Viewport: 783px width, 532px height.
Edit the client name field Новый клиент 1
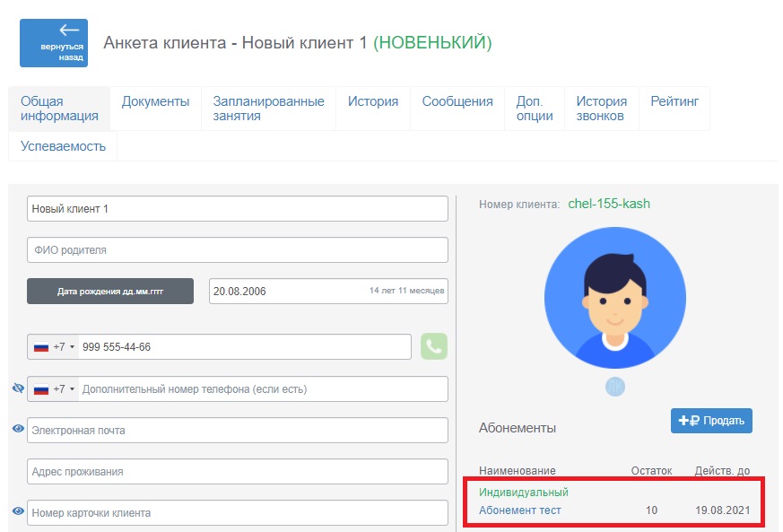[x=238, y=209]
